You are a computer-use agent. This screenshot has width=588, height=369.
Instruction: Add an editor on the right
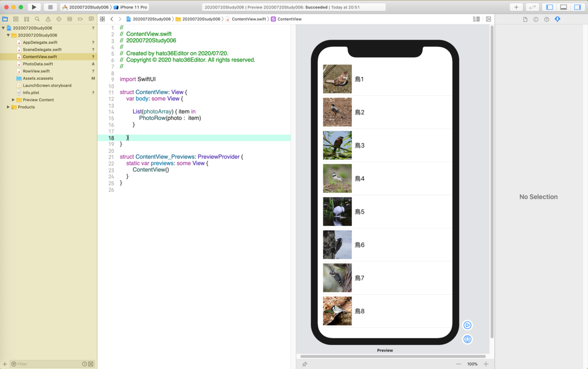point(489,19)
